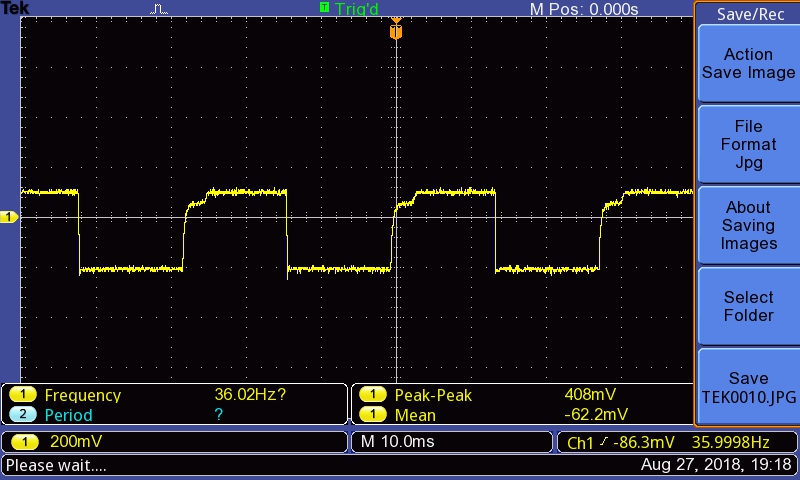The width and height of the screenshot is (800, 480).
Task: Click the channel 1 badge beside Peak-Peak
Action: (x=373, y=395)
